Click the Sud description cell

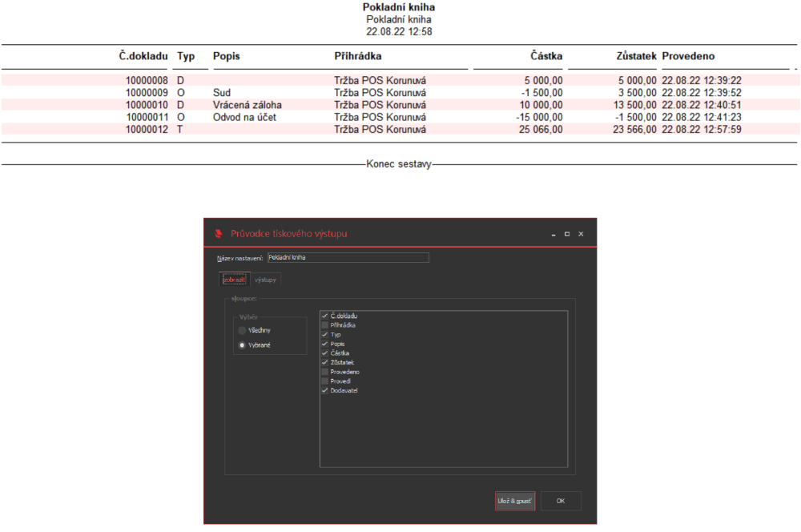[x=222, y=92]
